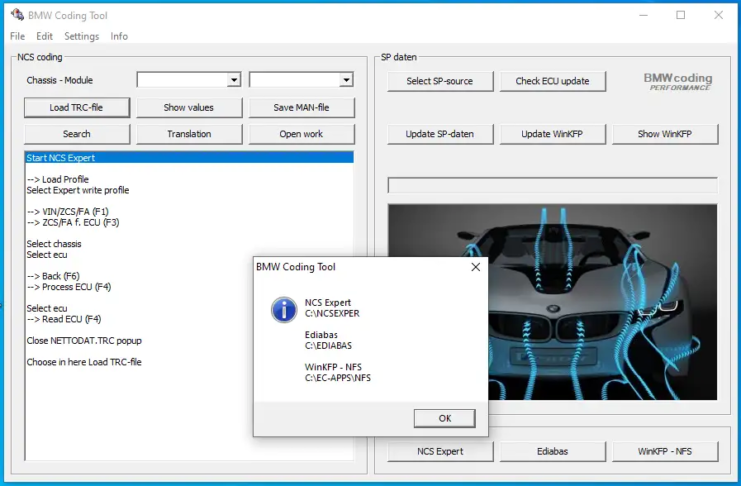Expand the Module dropdown

346,80
